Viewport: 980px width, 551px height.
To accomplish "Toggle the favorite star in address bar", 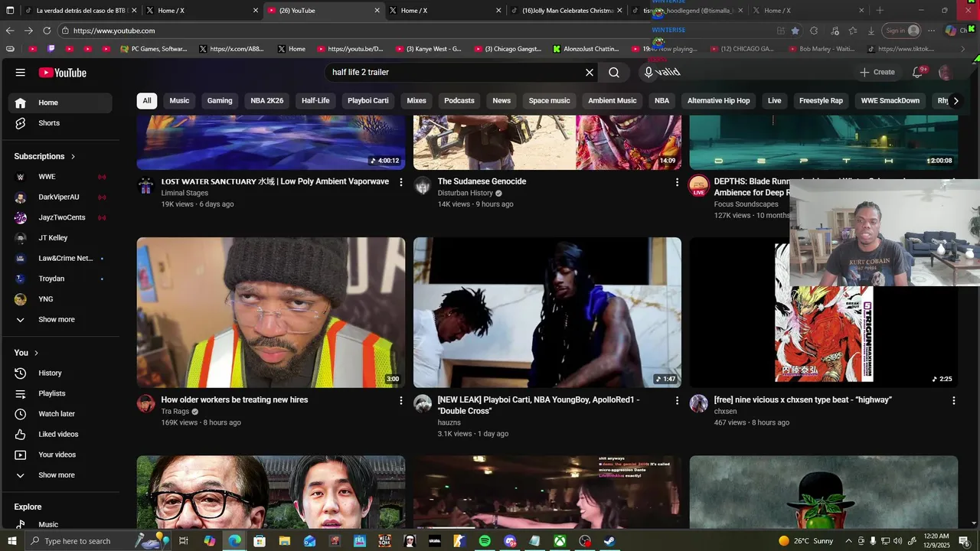I will click(795, 31).
